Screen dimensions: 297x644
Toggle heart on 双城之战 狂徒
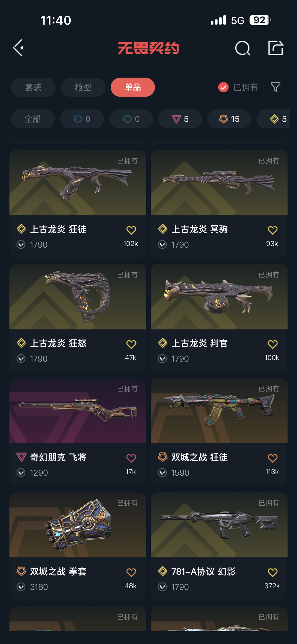[273, 458]
